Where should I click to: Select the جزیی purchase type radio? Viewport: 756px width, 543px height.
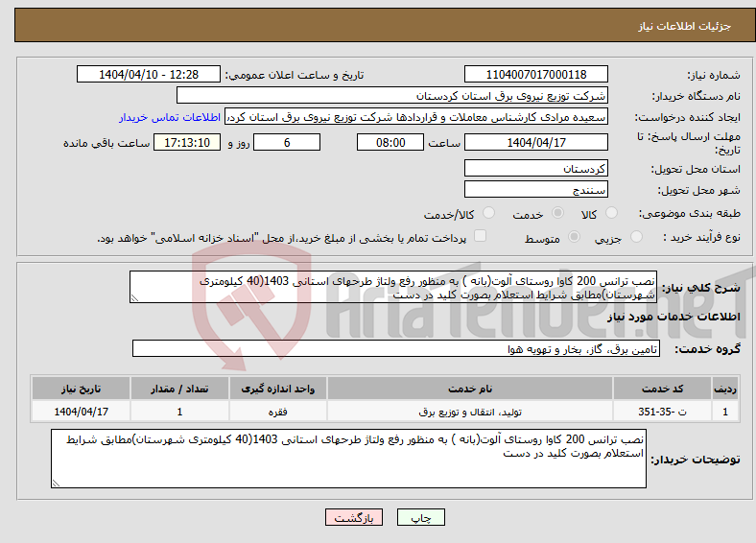636,237
